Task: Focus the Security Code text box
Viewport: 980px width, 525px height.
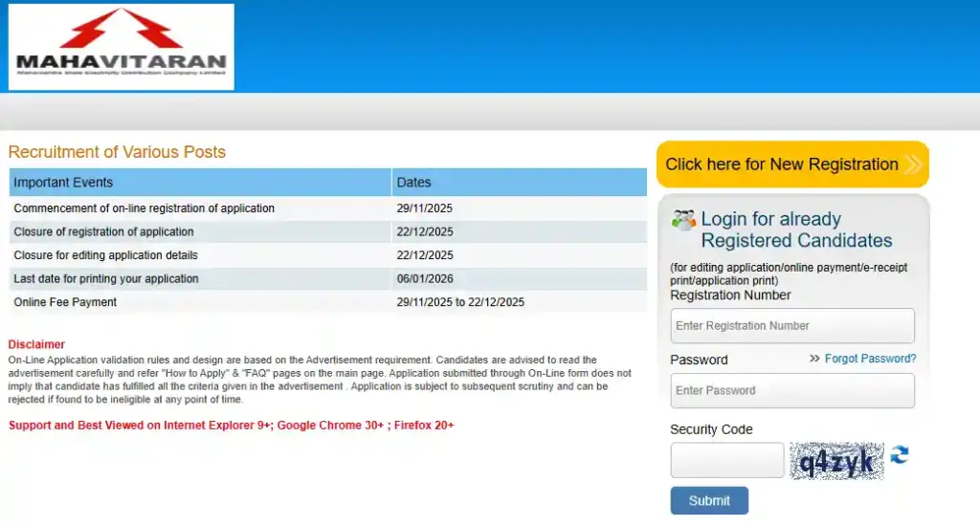Action: coord(726,460)
